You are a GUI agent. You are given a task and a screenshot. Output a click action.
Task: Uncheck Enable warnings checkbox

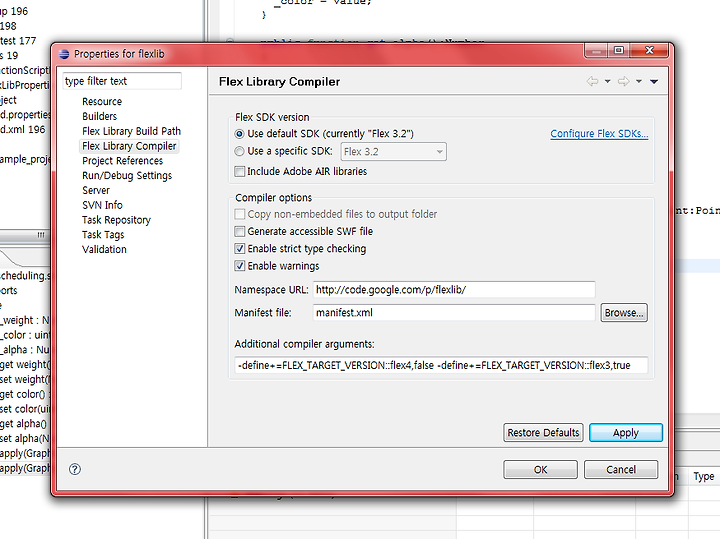tap(240, 266)
